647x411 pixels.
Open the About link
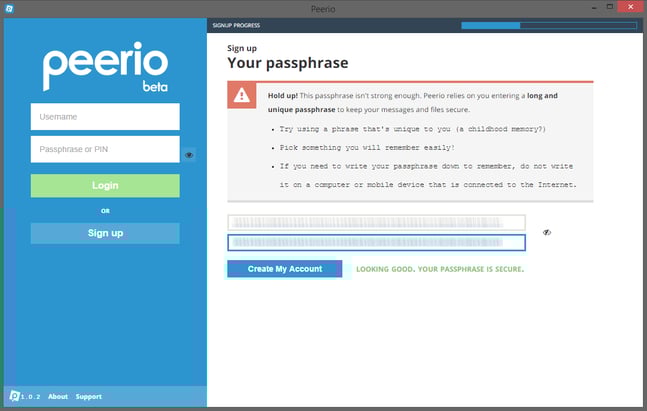pyautogui.click(x=58, y=397)
